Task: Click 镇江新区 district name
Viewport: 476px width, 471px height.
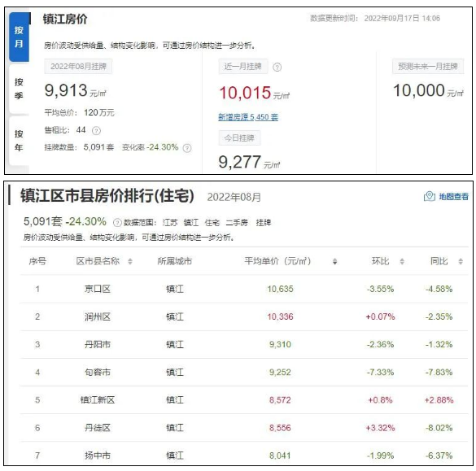Action: click(98, 400)
